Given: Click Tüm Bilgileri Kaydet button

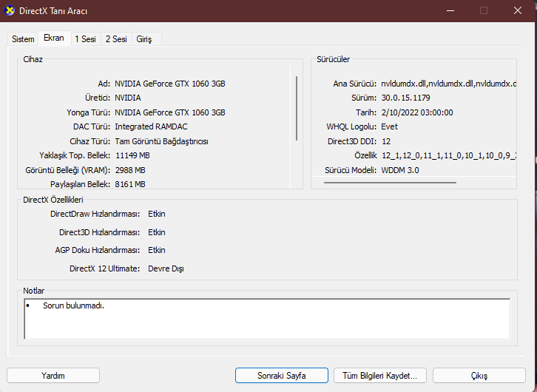Looking at the screenshot, I should coord(379,376).
